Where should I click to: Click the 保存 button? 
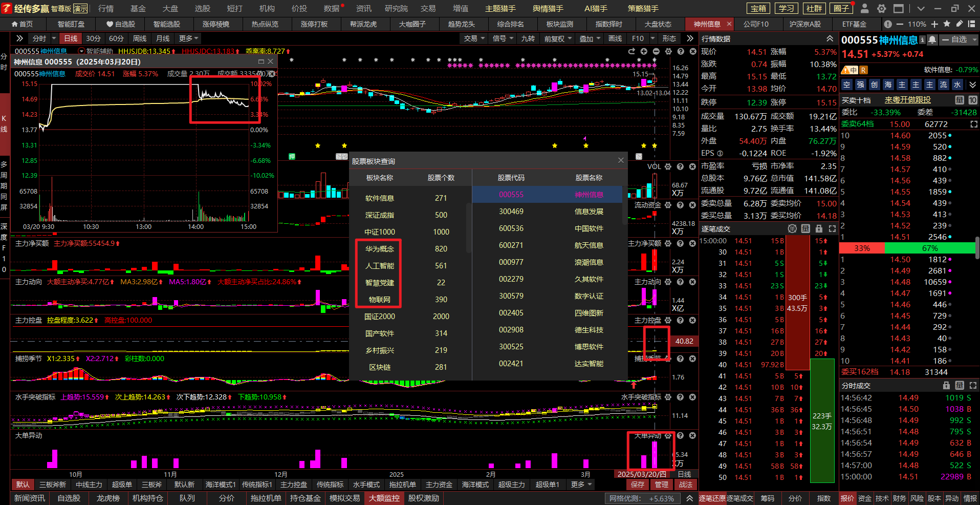[x=638, y=485]
